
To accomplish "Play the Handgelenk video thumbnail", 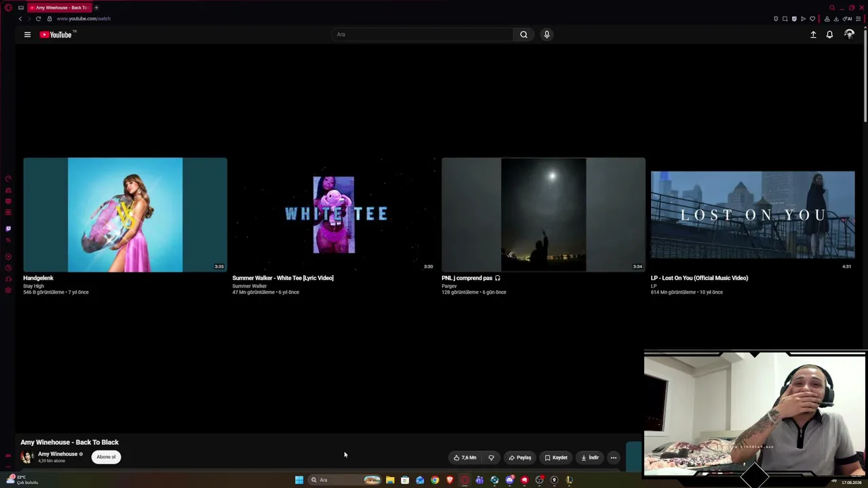I will 125,215.
